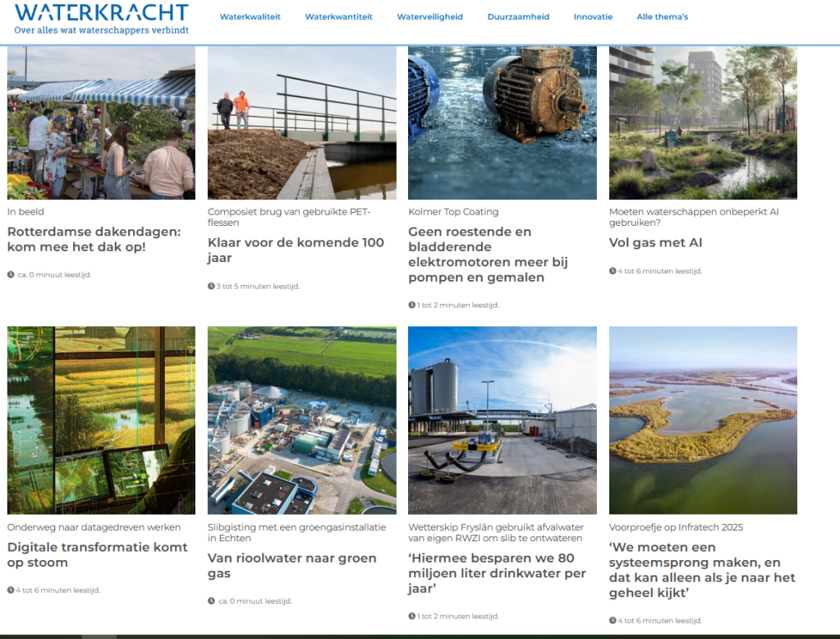Go to the Waterveiligheid theme

pos(429,17)
